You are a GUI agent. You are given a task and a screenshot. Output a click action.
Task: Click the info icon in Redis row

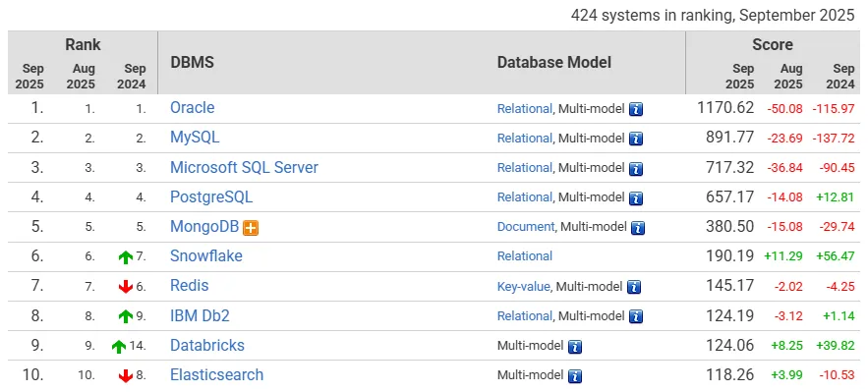[x=634, y=287]
